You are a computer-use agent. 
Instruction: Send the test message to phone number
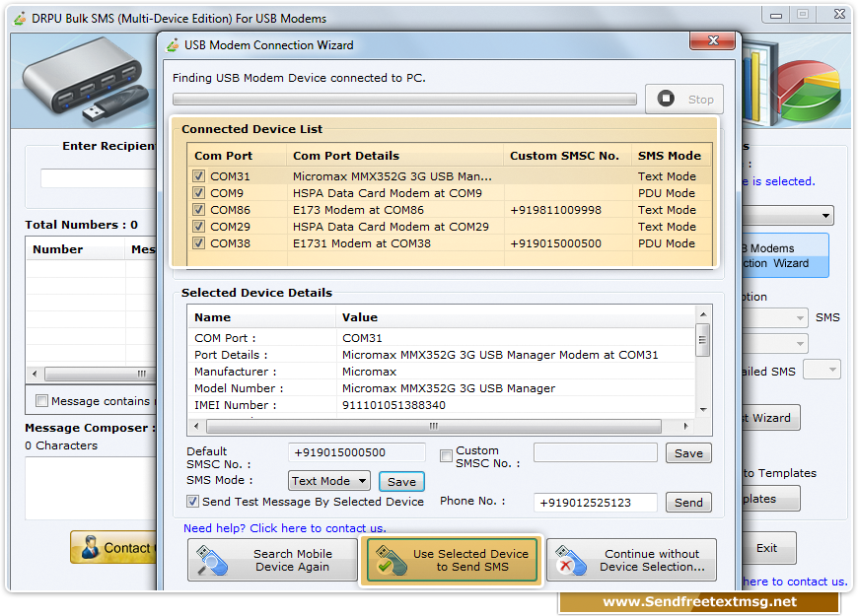point(688,503)
